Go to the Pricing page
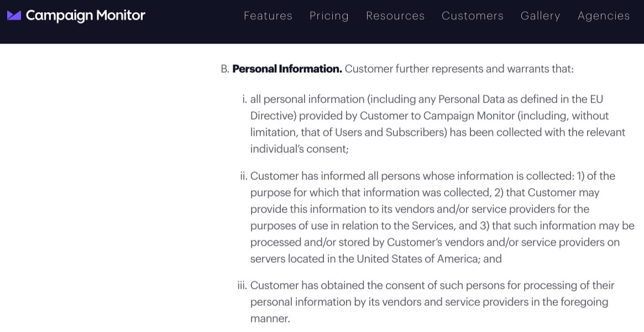The height and width of the screenshot is (332, 644). coord(329,15)
